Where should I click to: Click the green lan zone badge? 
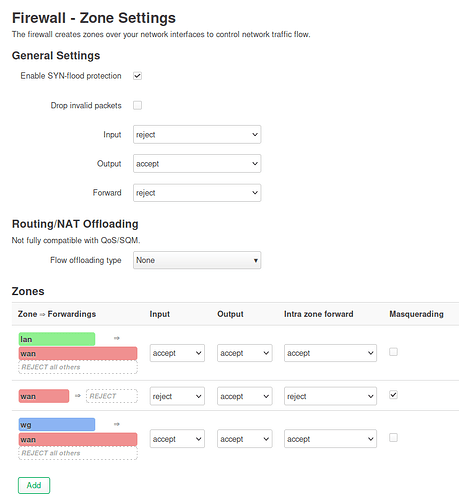[x=57, y=339]
